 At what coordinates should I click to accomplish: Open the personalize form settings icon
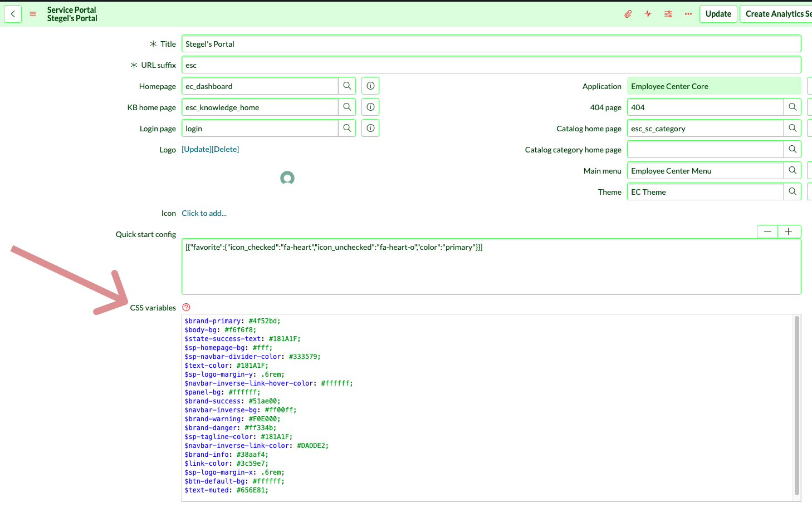click(668, 14)
